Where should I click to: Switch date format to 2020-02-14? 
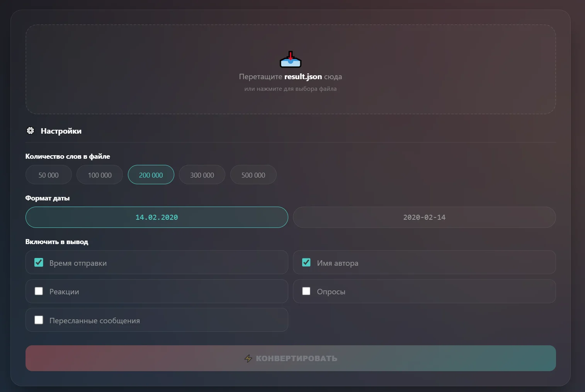tap(424, 217)
